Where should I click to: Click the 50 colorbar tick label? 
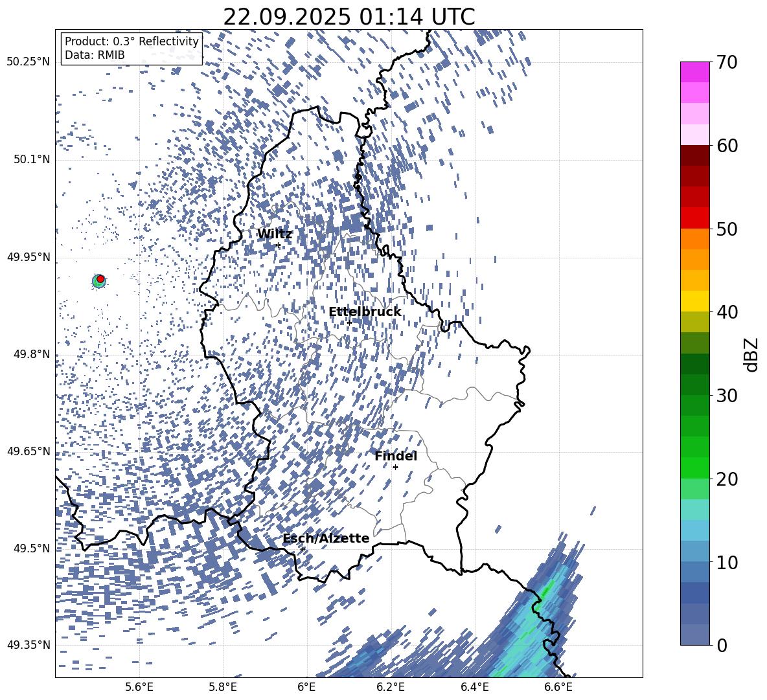point(727,229)
